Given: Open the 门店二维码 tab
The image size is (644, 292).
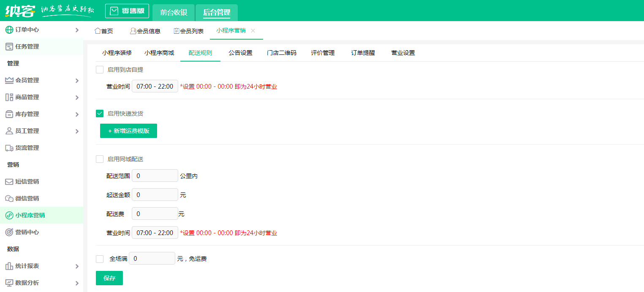Looking at the screenshot, I should point(281,52).
